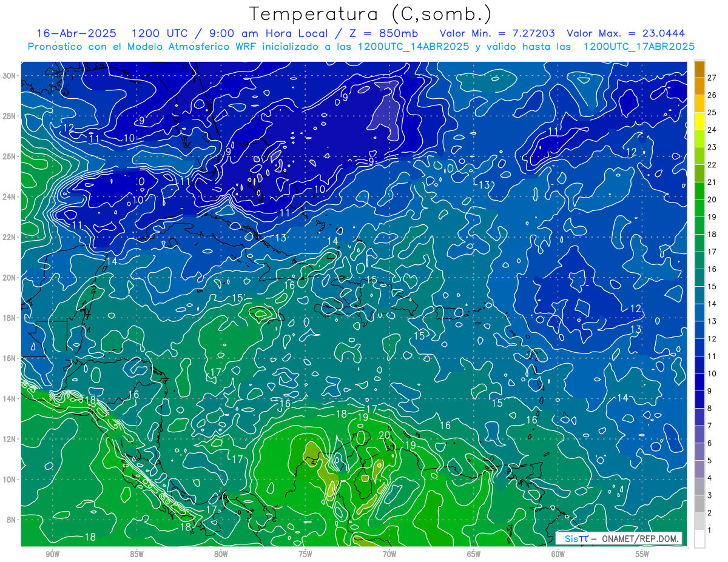Select 'Valor Min. = 7.27203' in the header
728x562 pixels.
pos(497,33)
